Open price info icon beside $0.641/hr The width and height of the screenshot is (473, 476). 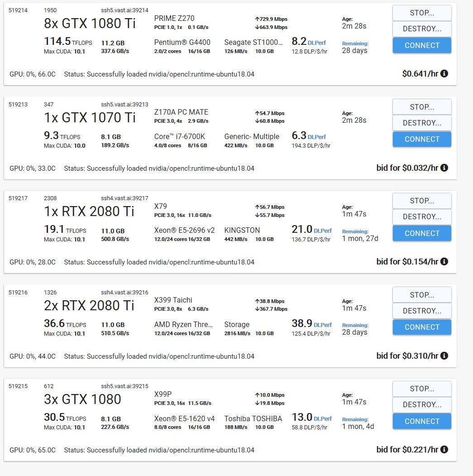coord(444,73)
